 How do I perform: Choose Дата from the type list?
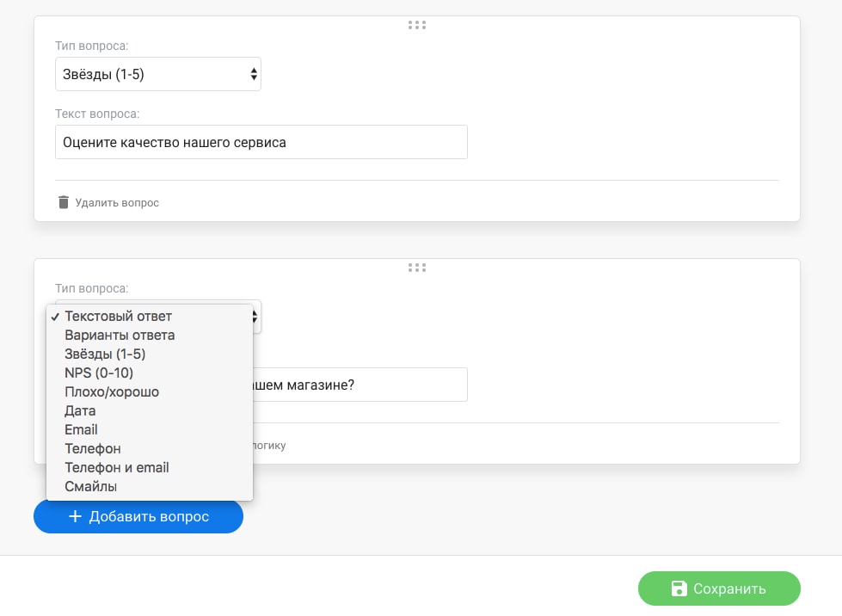[80, 411]
